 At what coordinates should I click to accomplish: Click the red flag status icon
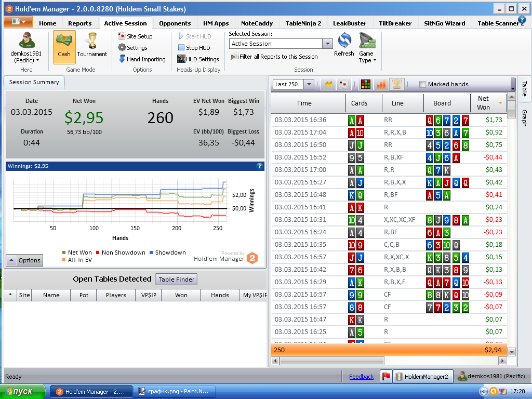386,377
